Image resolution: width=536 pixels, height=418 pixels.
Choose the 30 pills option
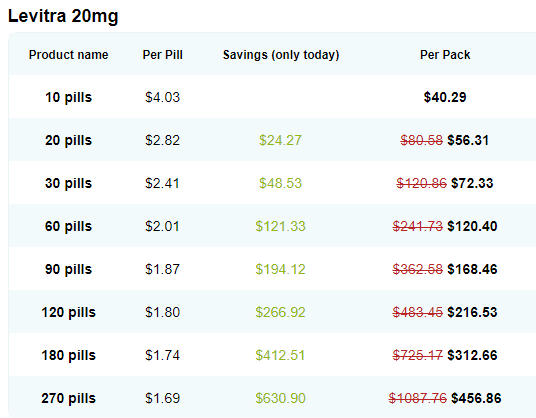tap(68, 184)
